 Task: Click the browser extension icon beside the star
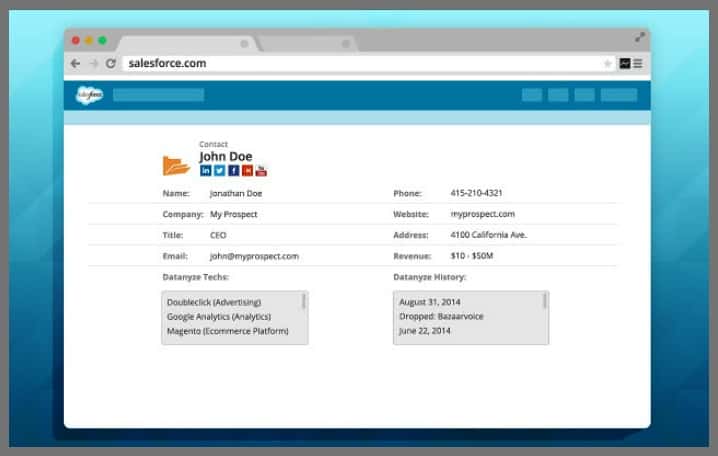625,63
